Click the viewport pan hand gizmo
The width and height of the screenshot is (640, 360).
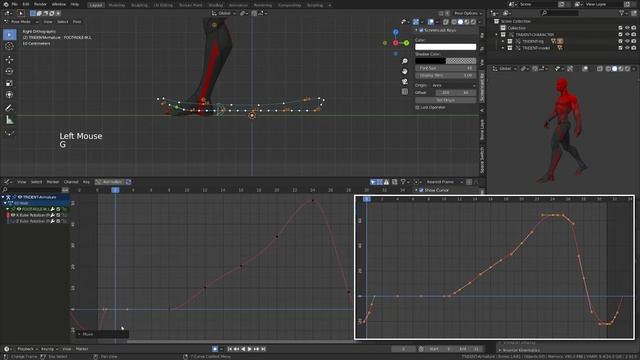click(404, 71)
